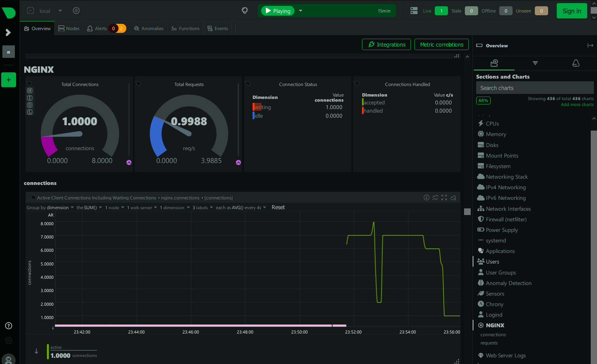
Task: Click the Sign in button
Action: click(x=572, y=11)
